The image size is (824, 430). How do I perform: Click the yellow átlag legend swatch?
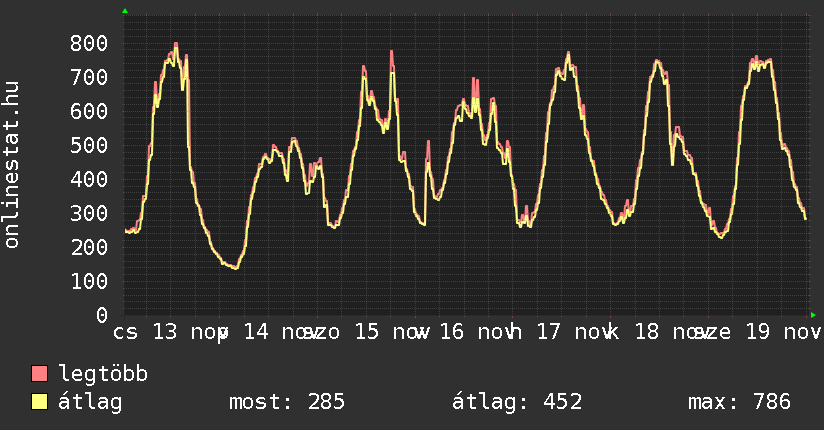point(40,402)
